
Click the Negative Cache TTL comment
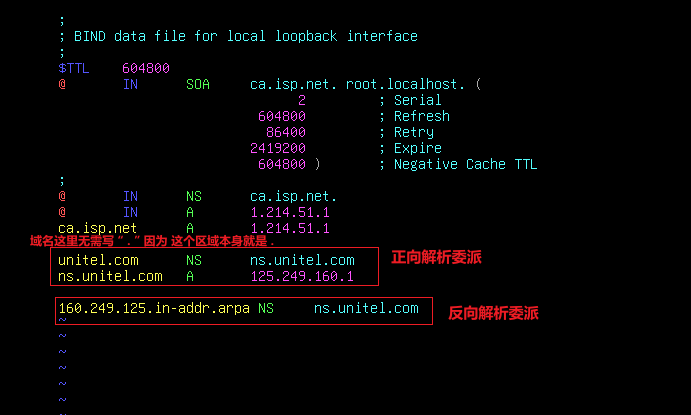[465, 164]
